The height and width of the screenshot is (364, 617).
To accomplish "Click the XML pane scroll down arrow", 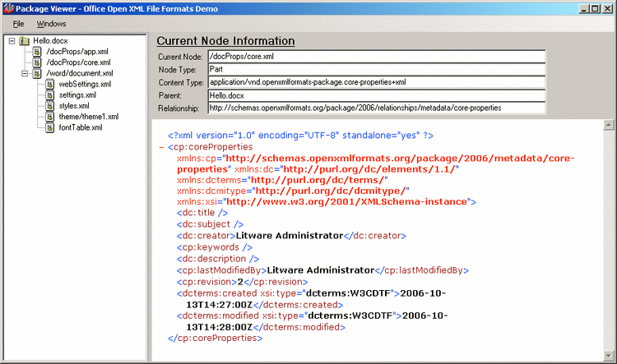I will pyautogui.click(x=608, y=355).
